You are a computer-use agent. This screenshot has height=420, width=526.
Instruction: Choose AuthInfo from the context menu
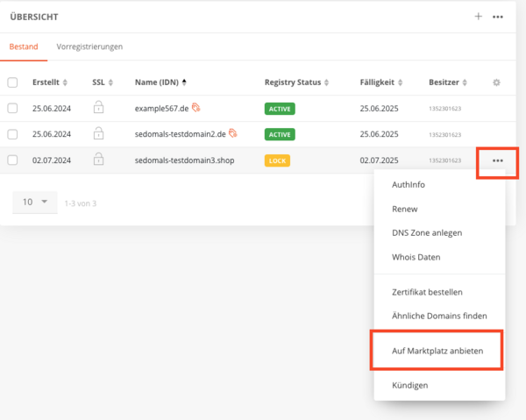tap(409, 184)
